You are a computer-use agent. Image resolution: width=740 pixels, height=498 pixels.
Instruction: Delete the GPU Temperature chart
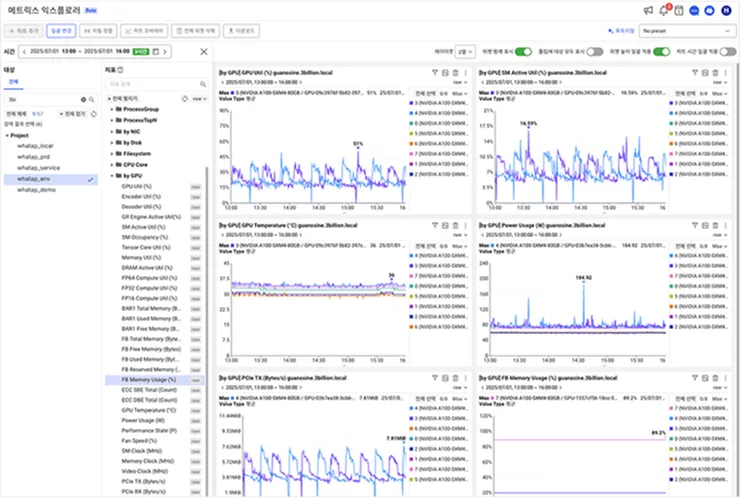point(455,225)
